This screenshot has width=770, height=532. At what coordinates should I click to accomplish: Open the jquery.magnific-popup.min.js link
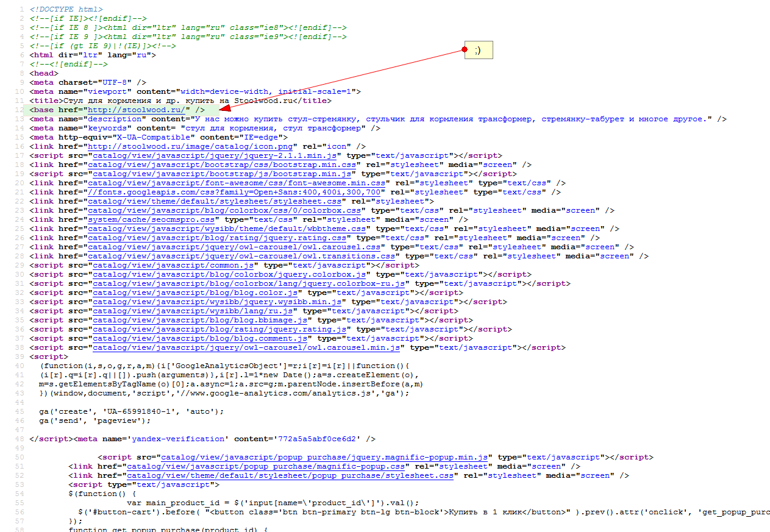click(324, 457)
